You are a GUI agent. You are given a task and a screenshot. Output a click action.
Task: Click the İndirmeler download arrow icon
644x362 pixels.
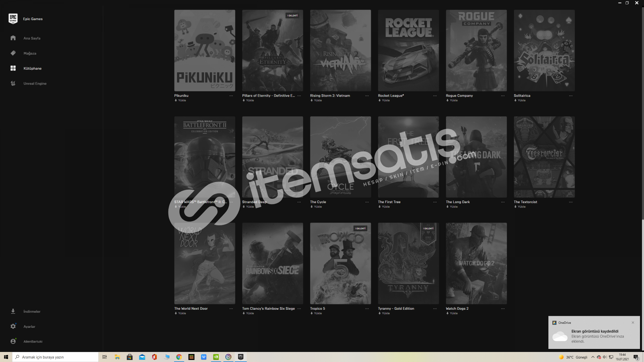point(13,311)
